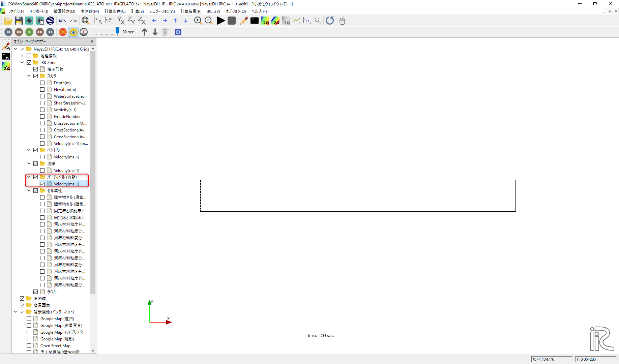Collapse the root Nays2DH Grids node
619x364 pixels.
(16, 49)
